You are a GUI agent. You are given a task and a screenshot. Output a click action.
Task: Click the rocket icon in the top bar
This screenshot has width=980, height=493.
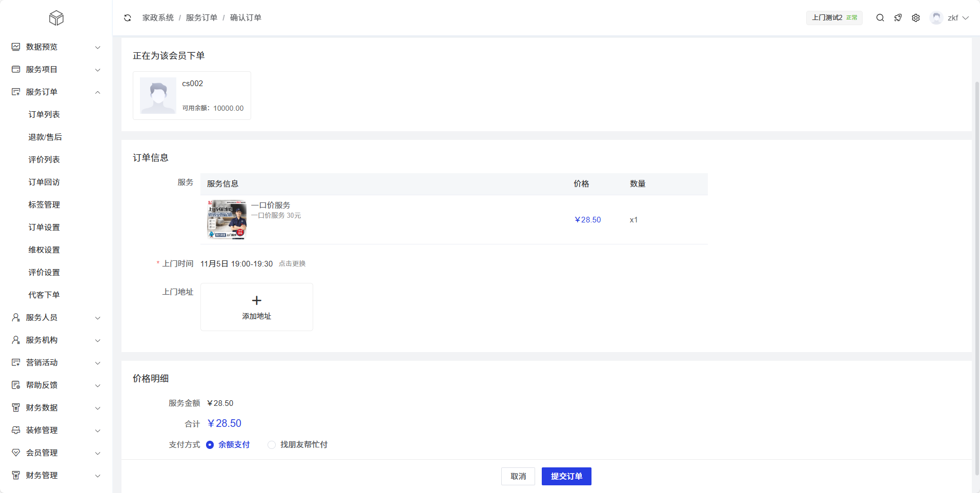pyautogui.click(x=898, y=18)
